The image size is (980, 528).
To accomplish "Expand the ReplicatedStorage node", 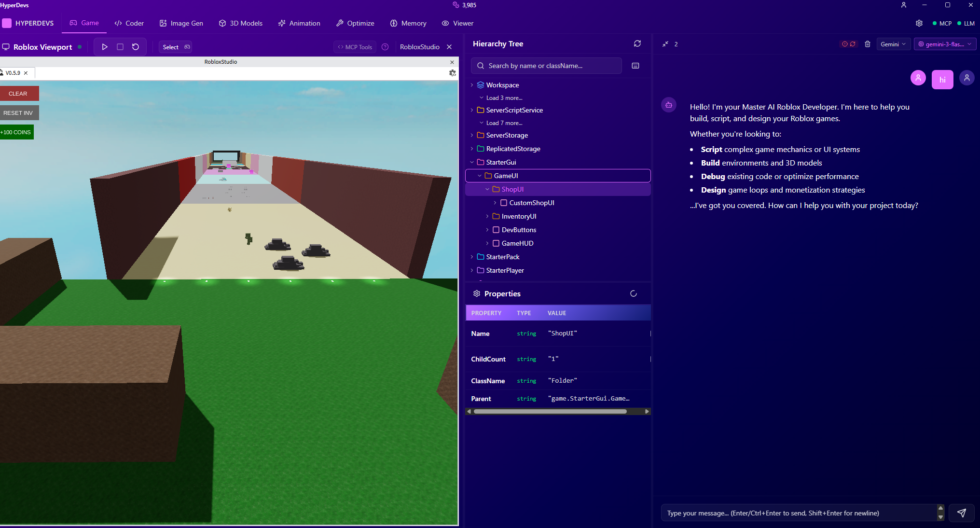I will pyautogui.click(x=472, y=149).
